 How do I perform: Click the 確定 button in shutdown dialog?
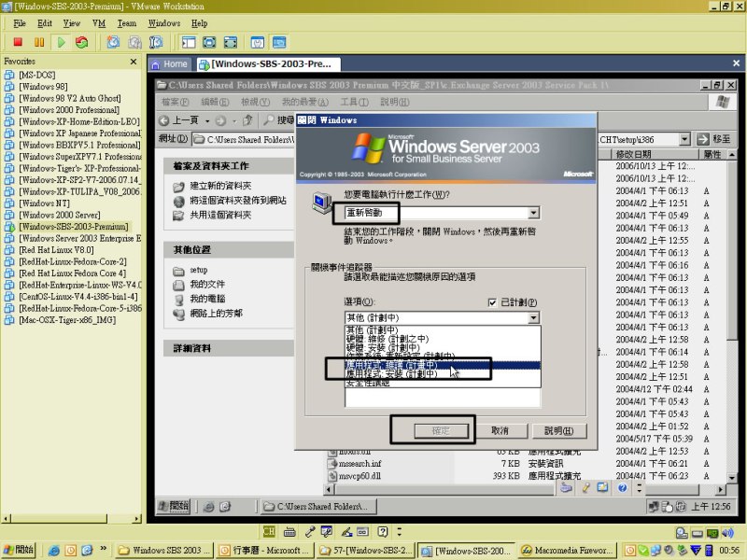[x=441, y=431]
